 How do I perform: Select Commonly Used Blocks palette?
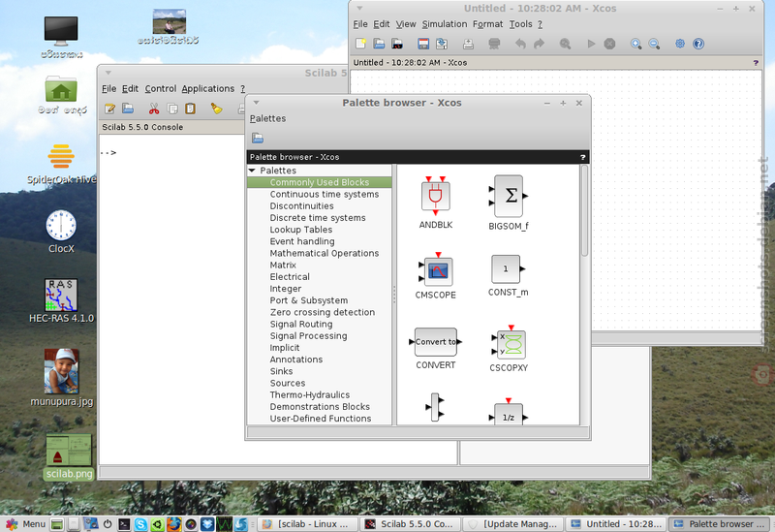[320, 182]
